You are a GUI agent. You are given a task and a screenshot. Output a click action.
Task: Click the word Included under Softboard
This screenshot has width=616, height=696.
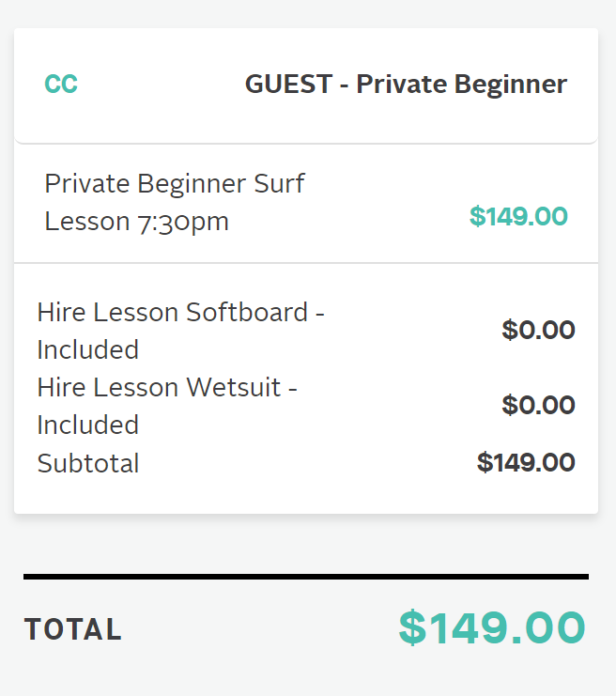(88, 349)
